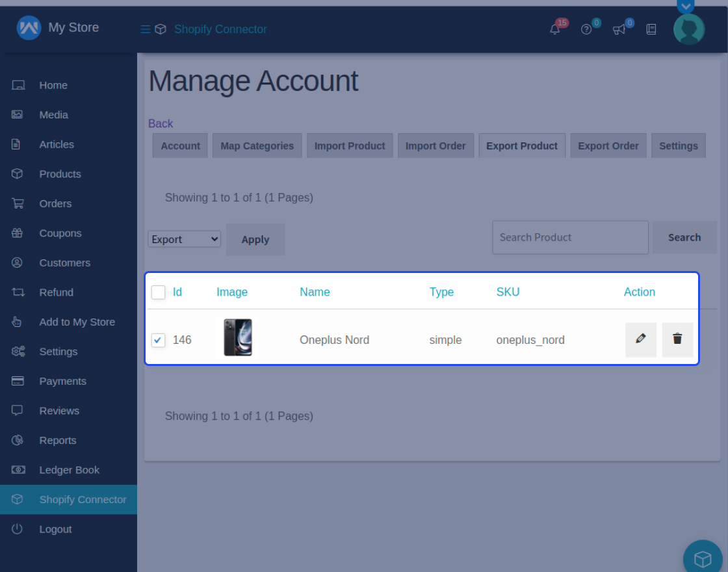Check the select-all checkbox in table header
This screenshot has height=572, width=728.
[158, 292]
